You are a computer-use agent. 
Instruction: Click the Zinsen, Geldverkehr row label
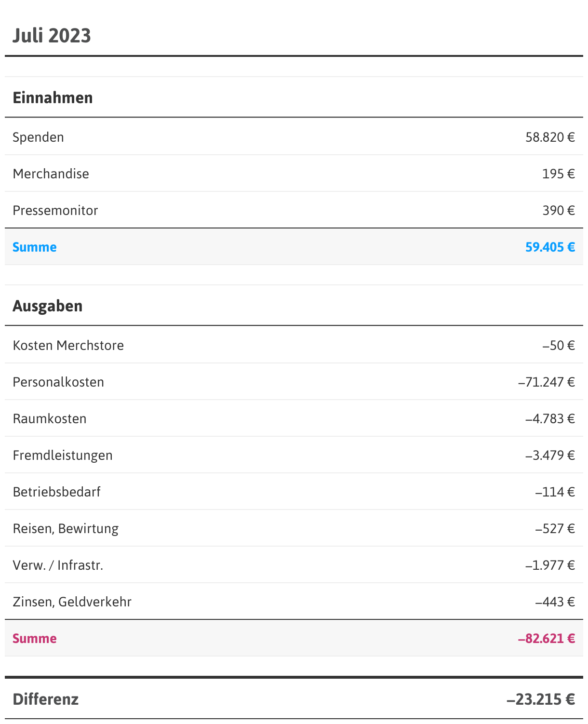[72, 602]
